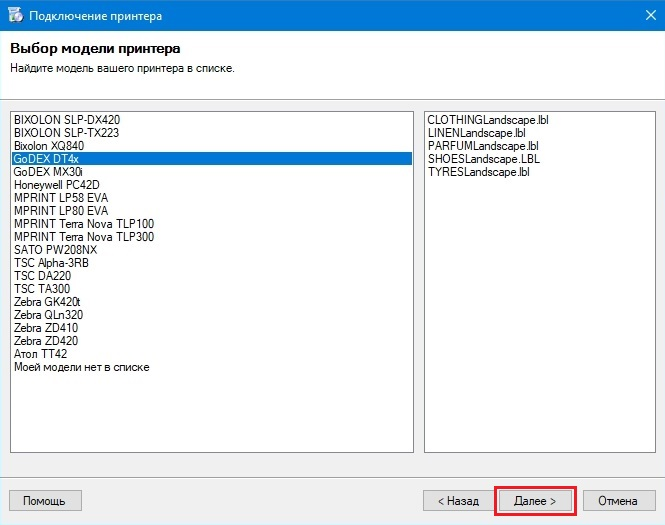Click the Помощь button

(45, 501)
